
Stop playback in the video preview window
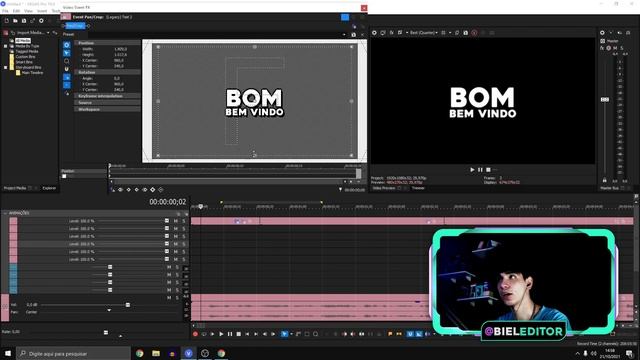point(488,170)
